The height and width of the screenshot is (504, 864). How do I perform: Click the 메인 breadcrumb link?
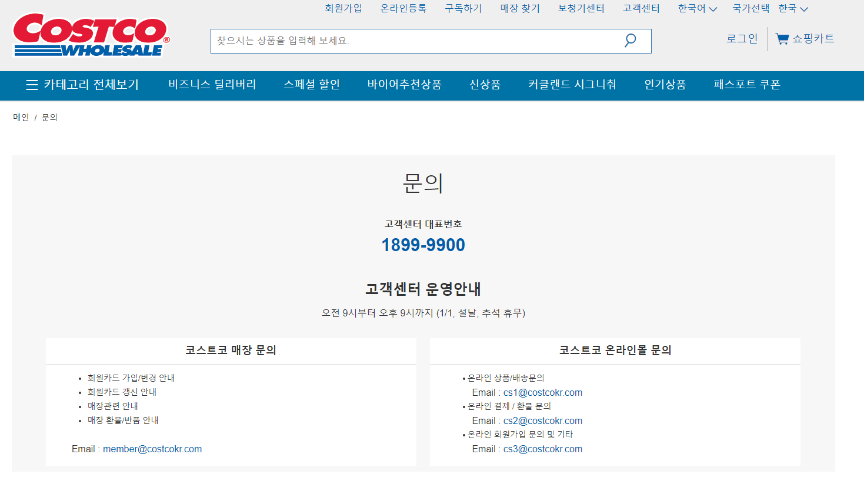point(21,118)
